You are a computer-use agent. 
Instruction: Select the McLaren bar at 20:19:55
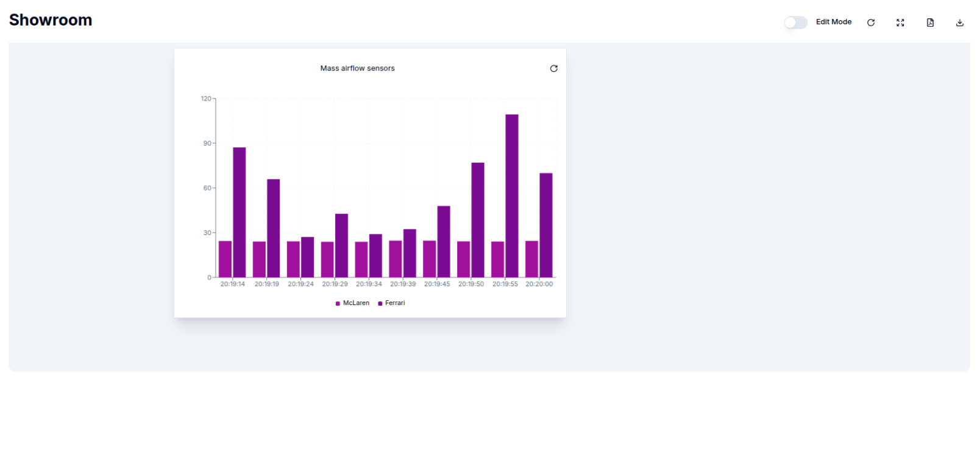coord(498,259)
